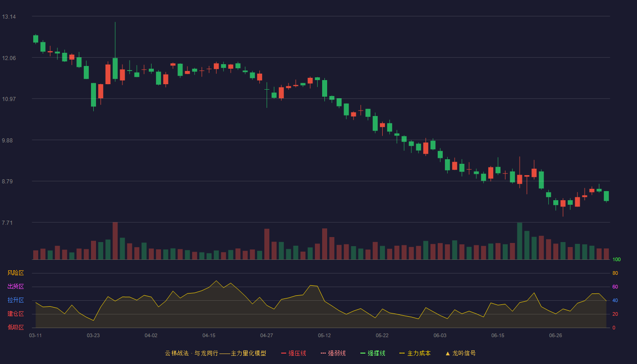This screenshot has height=364, width=637.
Task: Click the 7.71 price axis label
Action: pos(7,223)
